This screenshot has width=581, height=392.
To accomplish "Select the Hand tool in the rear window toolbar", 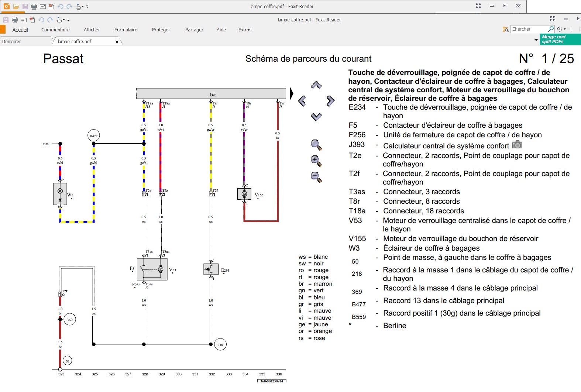I will 78,7.
